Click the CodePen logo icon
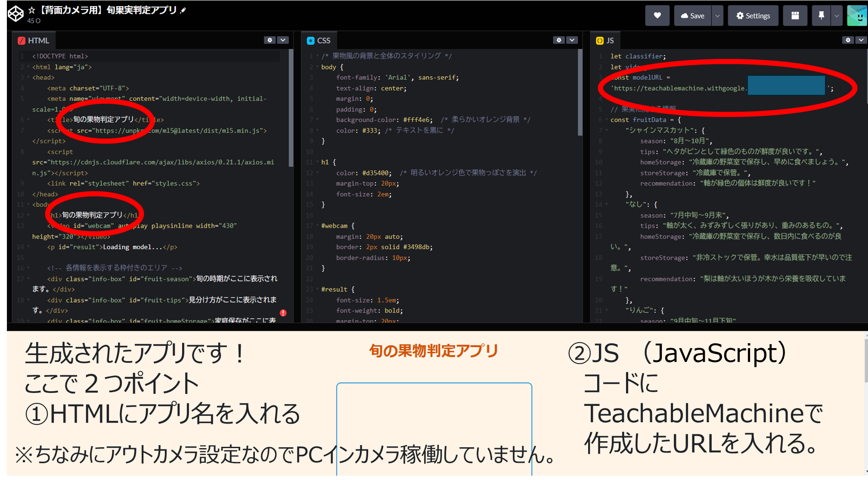 (x=15, y=13)
